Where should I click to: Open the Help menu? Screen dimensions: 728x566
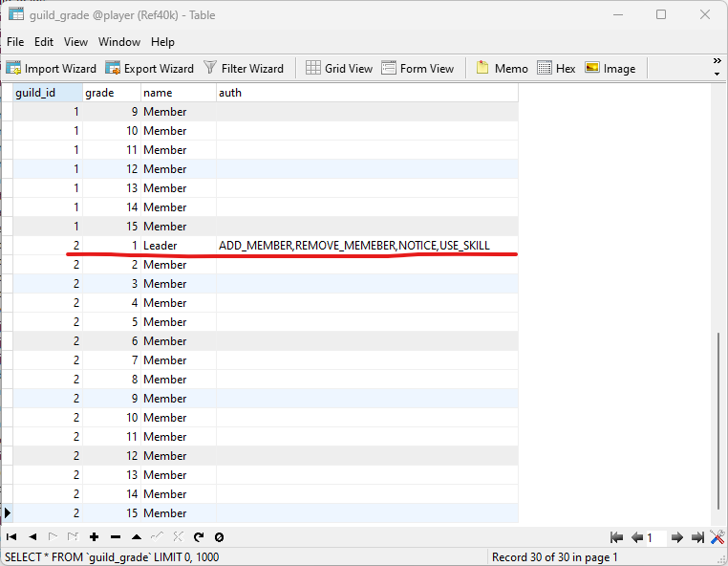point(162,42)
